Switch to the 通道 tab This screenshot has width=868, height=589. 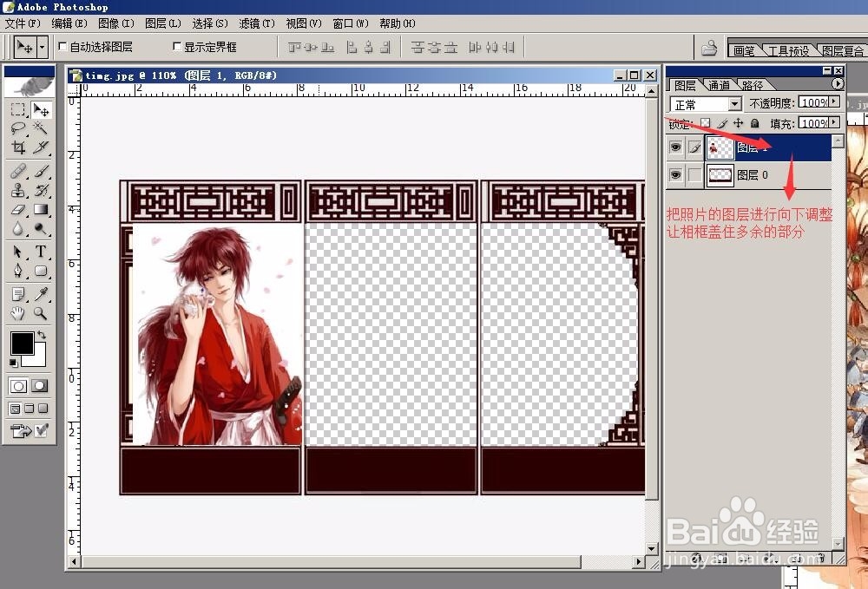point(719,85)
